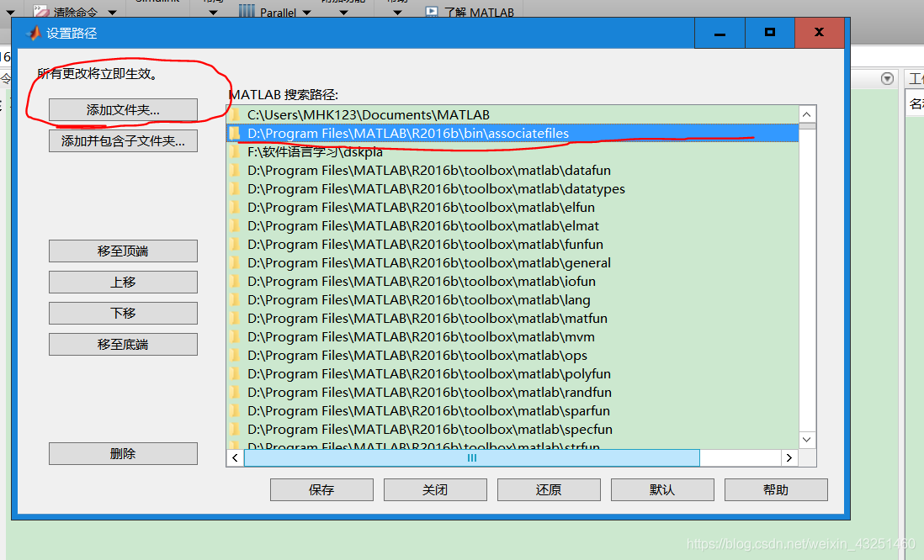Click the path list scroll-up arrow
This screenshot has height=560, width=924.
coord(807,114)
